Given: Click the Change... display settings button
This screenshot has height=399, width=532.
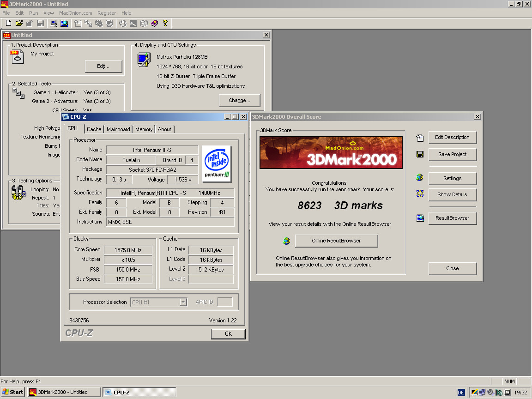Looking at the screenshot, I should [240, 100].
